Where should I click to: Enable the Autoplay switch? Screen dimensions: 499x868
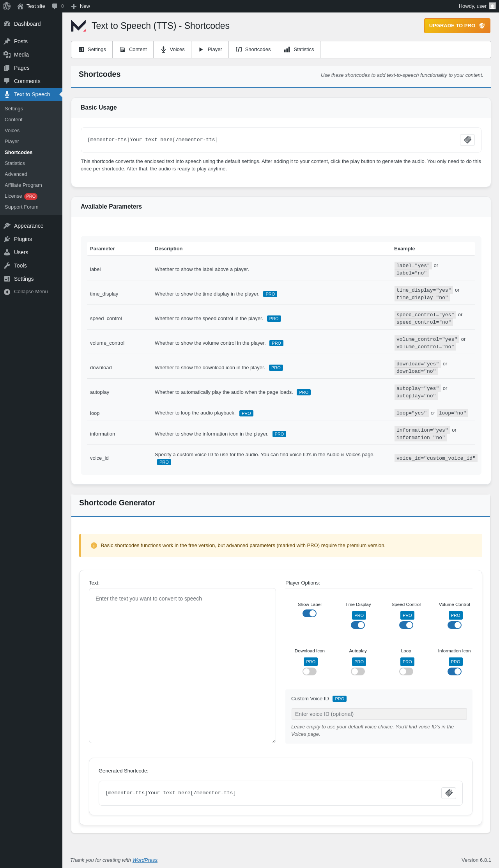point(358,671)
